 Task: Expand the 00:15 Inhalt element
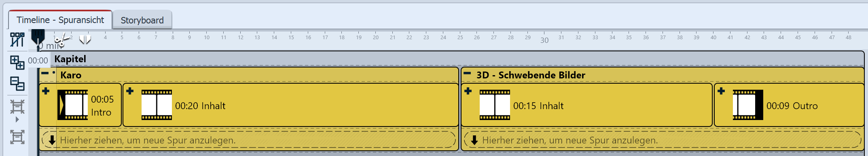point(468,91)
